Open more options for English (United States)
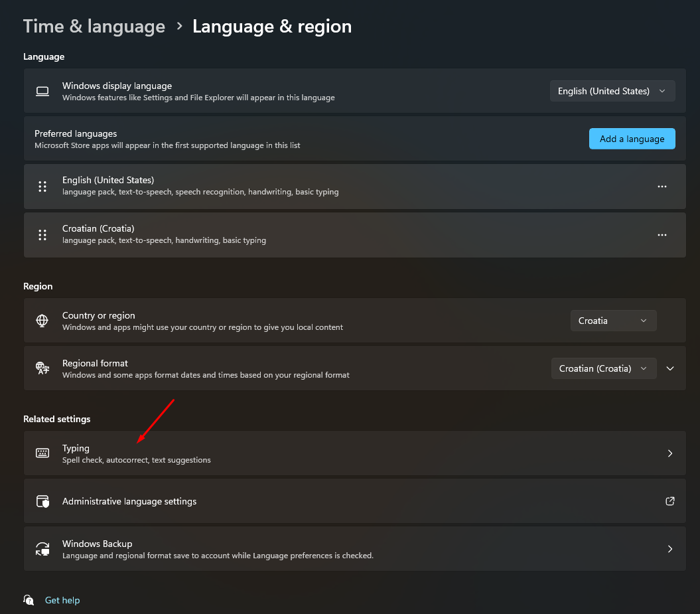The image size is (700, 614). coord(662,187)
